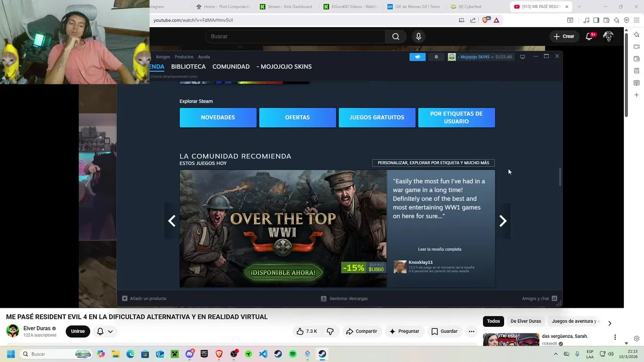The height and width of the screenshot is (362, 644).
Task: Switch to GIF de Memes Tenor tab
Action: 414,7
